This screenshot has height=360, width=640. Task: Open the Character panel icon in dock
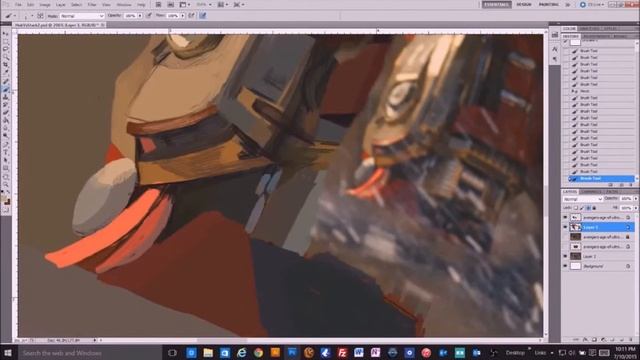pyautogui.click(x=555, y=49)
